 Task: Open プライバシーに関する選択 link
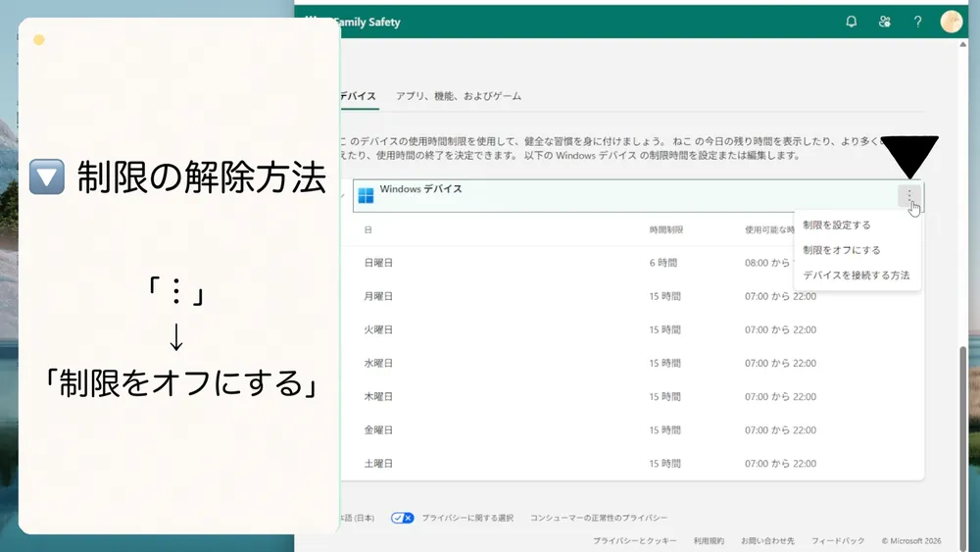pos(467,518)
